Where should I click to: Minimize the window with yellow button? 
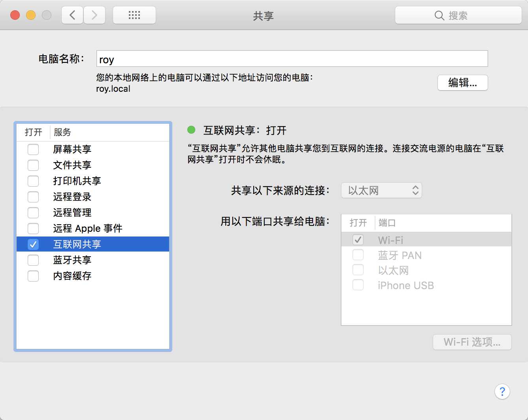point(31,15)
